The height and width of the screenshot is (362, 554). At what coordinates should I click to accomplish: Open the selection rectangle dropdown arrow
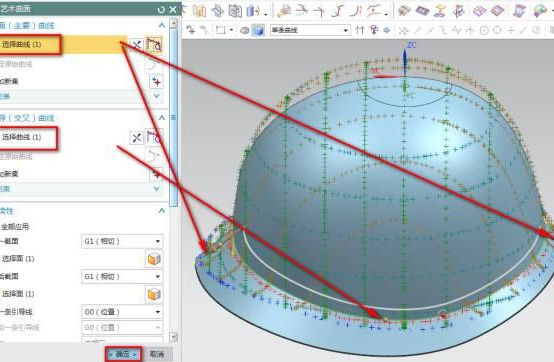click(231, 30)
